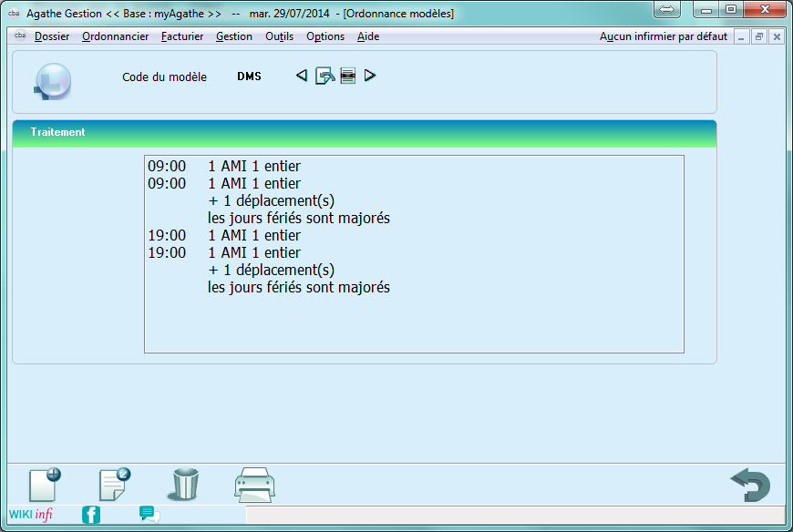
Task: Click first 19:00 1 AMI 1 entier line
Action: tap(224, 235)
